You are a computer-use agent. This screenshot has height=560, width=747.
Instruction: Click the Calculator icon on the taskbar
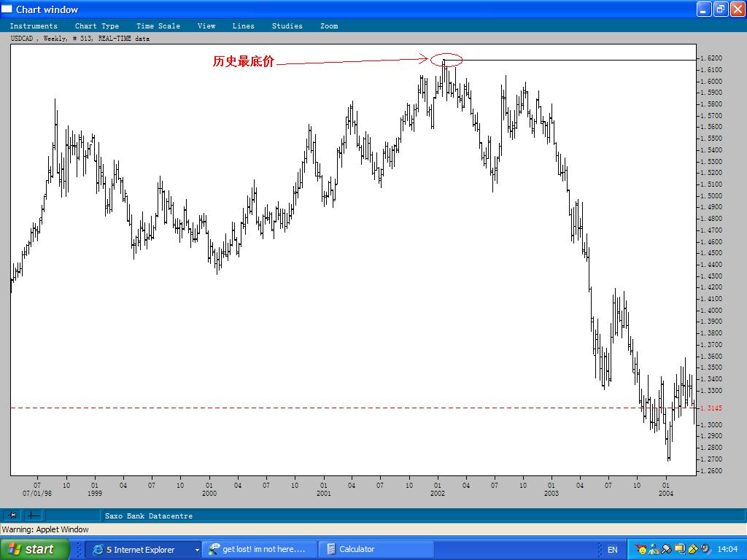[331, 550]
